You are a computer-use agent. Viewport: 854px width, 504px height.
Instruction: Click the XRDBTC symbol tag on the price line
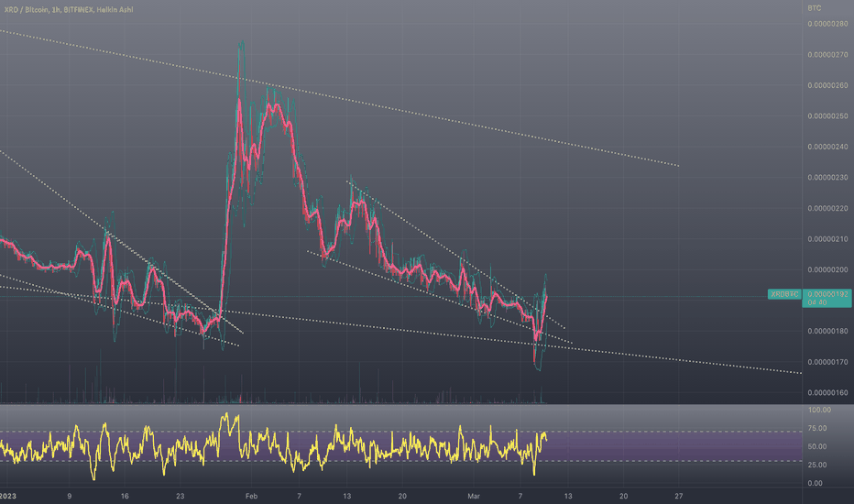coord(784,294)
